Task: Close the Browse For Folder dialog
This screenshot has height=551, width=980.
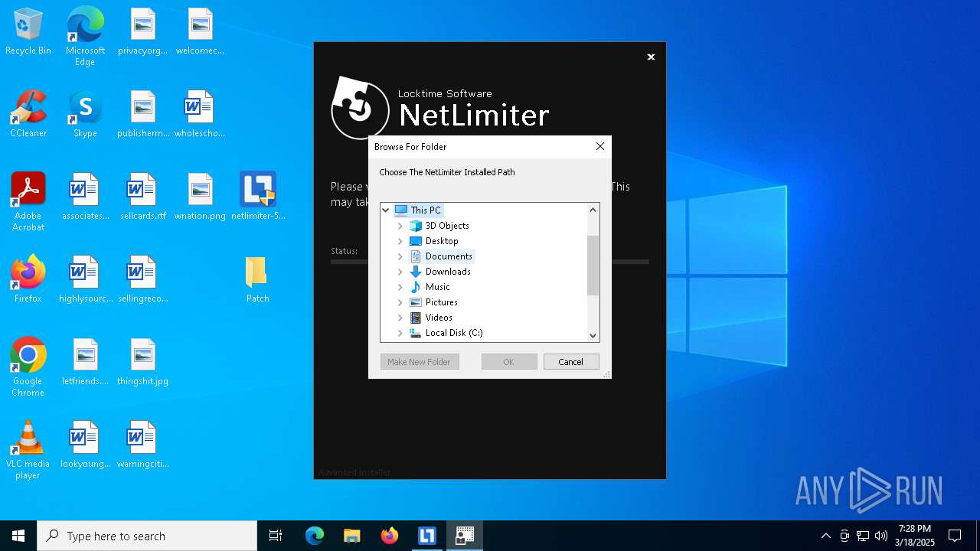Action: tap(600, 146)
